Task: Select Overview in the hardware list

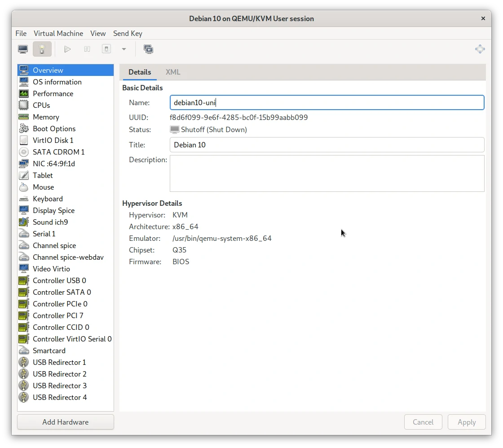Action: click(x=66, y=70)
